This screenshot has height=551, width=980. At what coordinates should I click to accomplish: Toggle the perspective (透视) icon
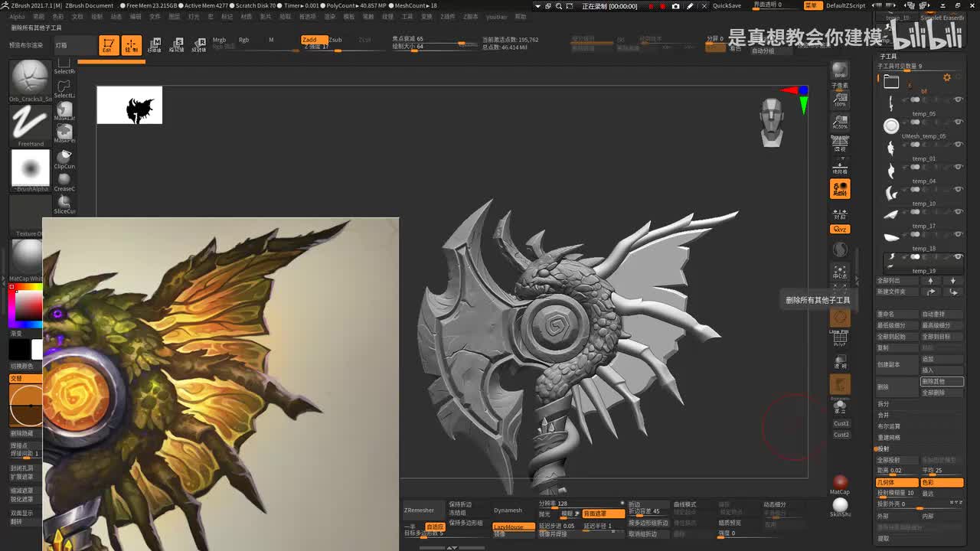pyautogui.click(x=840, y=143)
